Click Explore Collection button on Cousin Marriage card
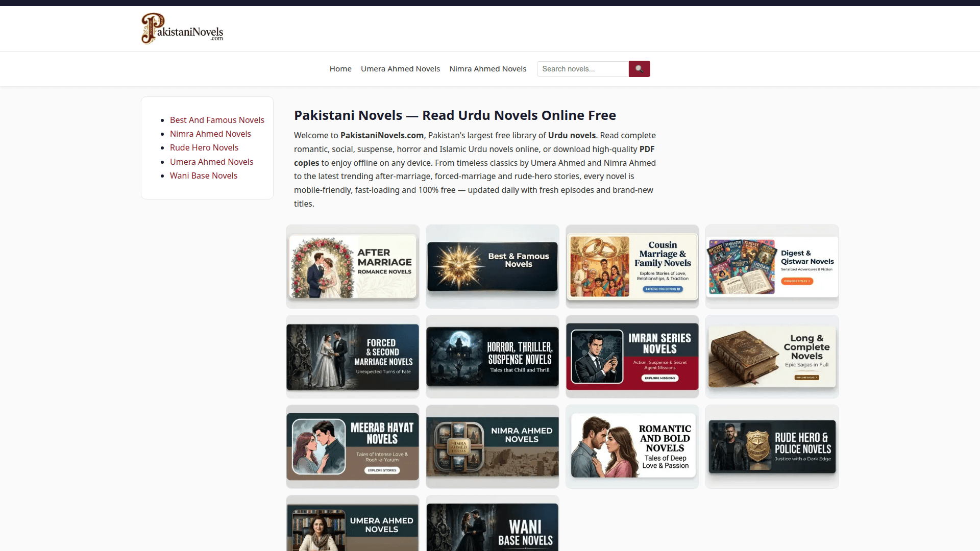The height and width of the screenshot is (551, 980). point(663,289)
